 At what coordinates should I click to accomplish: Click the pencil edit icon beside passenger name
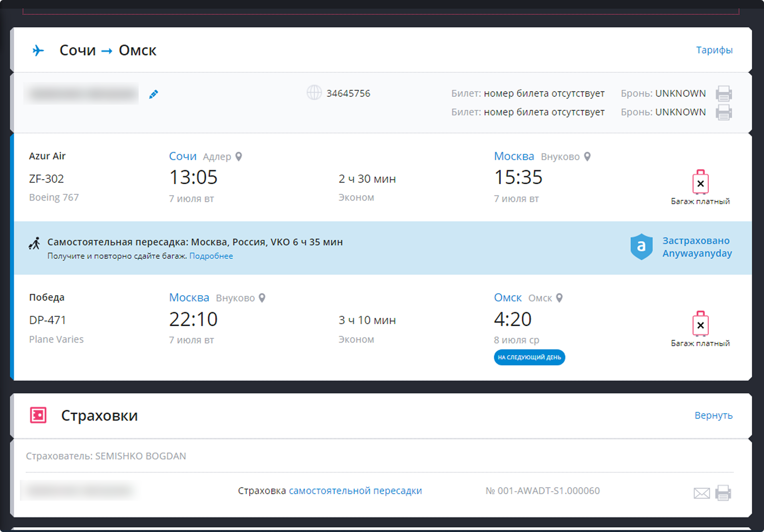pyautogui.click(x=153, y=94)
